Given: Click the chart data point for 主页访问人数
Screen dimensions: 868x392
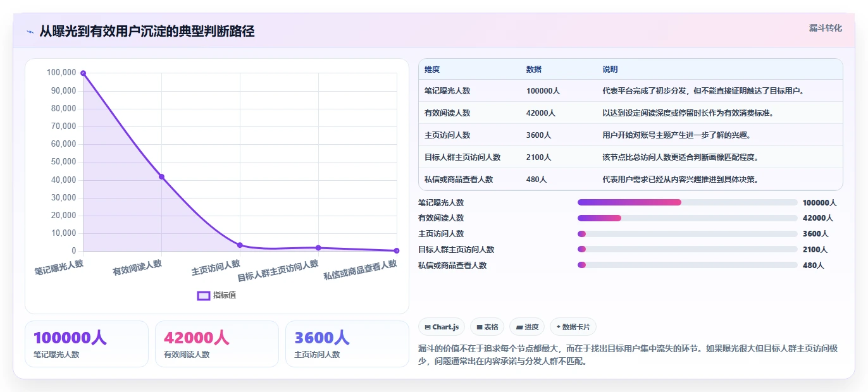Looking at the screenshot, I should click(240, 245).
